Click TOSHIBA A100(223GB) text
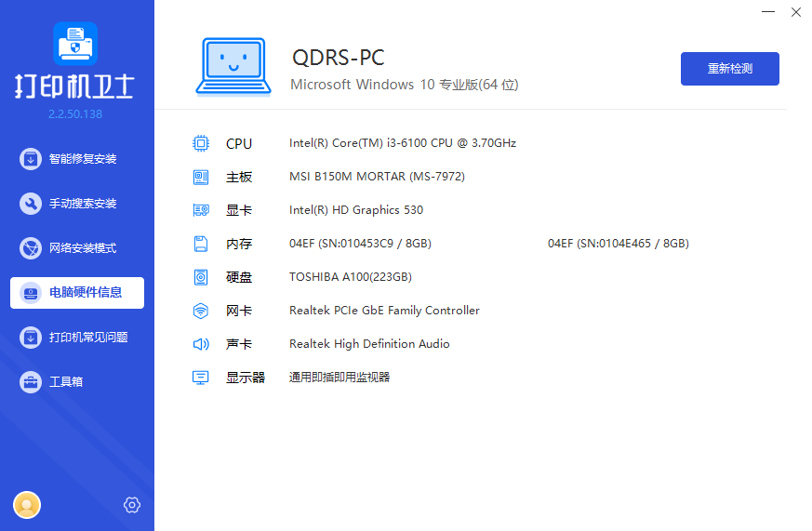The width and height of the screenshot is (812, 531). coord(351,277)
